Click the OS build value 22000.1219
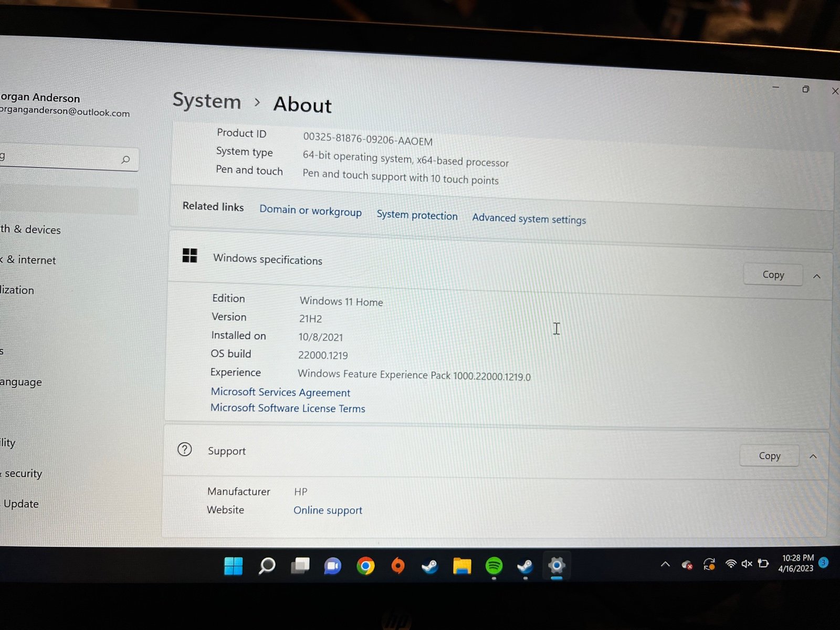840x630 pixels. 323,355
